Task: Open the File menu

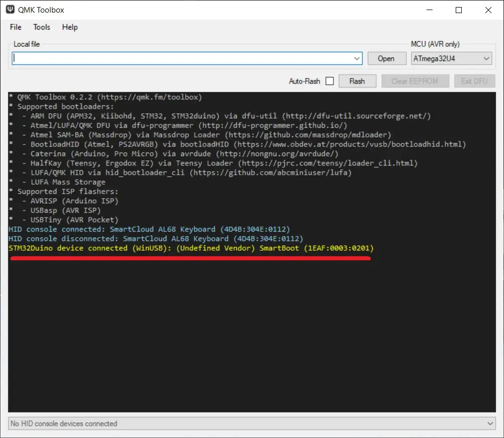Action: coord(16,27)
